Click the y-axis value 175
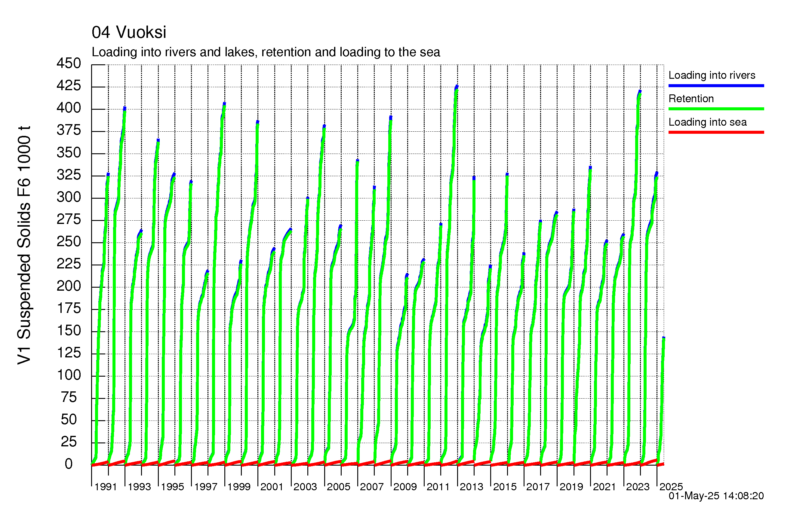The width and height of the screenshot is (812, 511). (69, 308)
